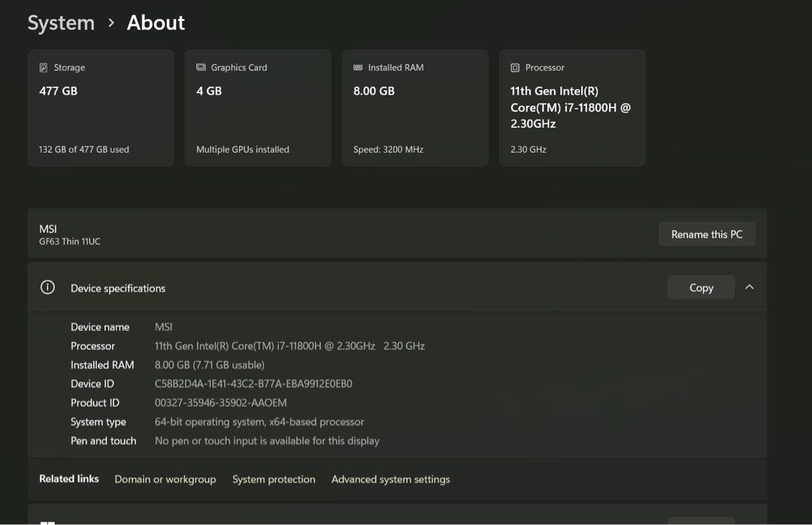This screenshot has width=812, height=525.
Task: Go back to System breadcrumb
Action: pyautogui.click(x=61, y=23)
